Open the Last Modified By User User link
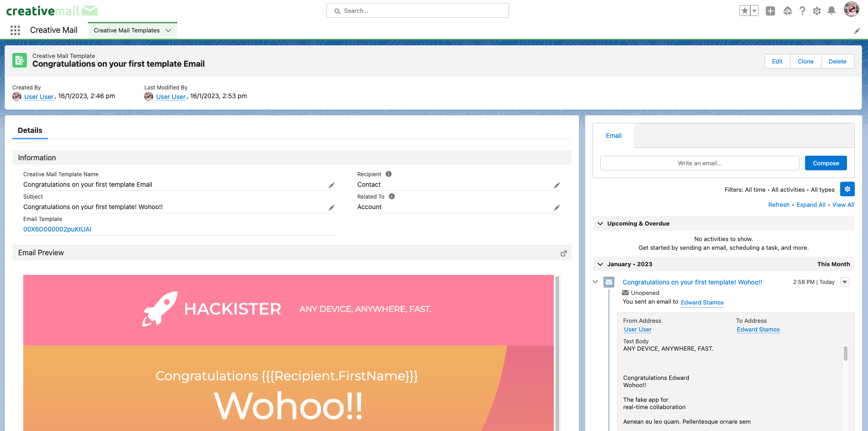Screen dimensions: 868x431 pyautogui.click(x=171, y=97)
